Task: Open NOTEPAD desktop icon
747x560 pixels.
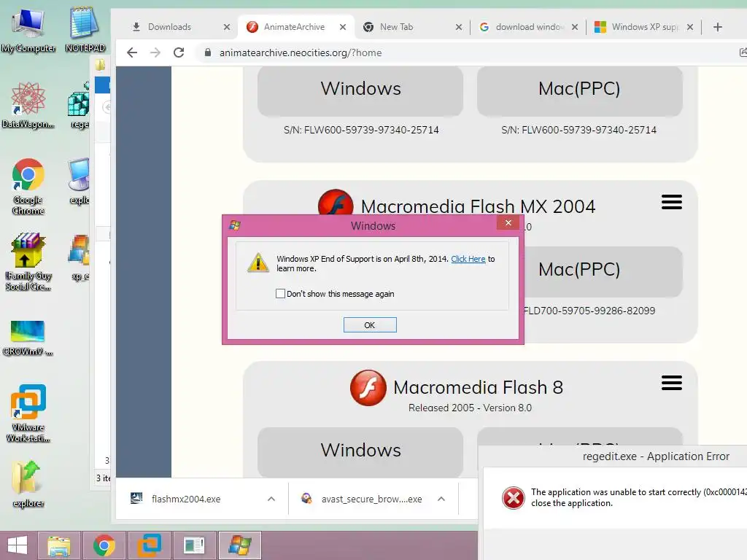Action: (85, 29)
